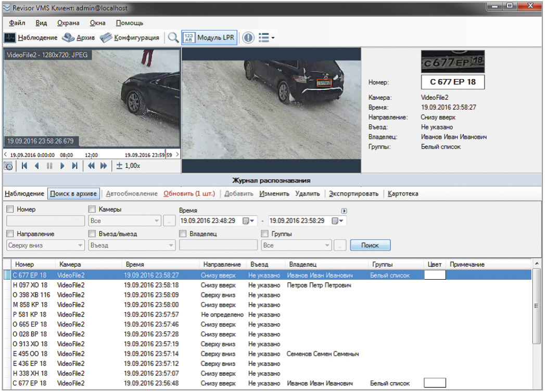This screenshot has width=545, height=392.
Task: Click the white color swatch in the 23:56:48 row
Action: [x=435, y=383]
